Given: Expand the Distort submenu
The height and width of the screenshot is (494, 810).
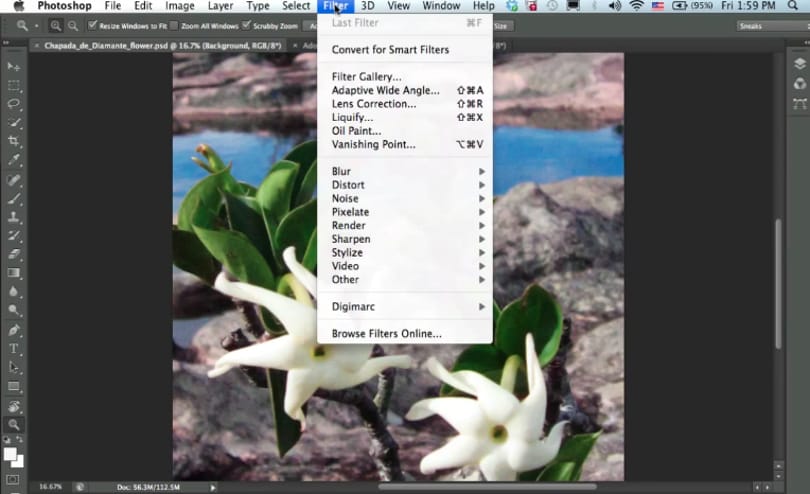Looking at the screenshot, I should (x=404, y=185).
